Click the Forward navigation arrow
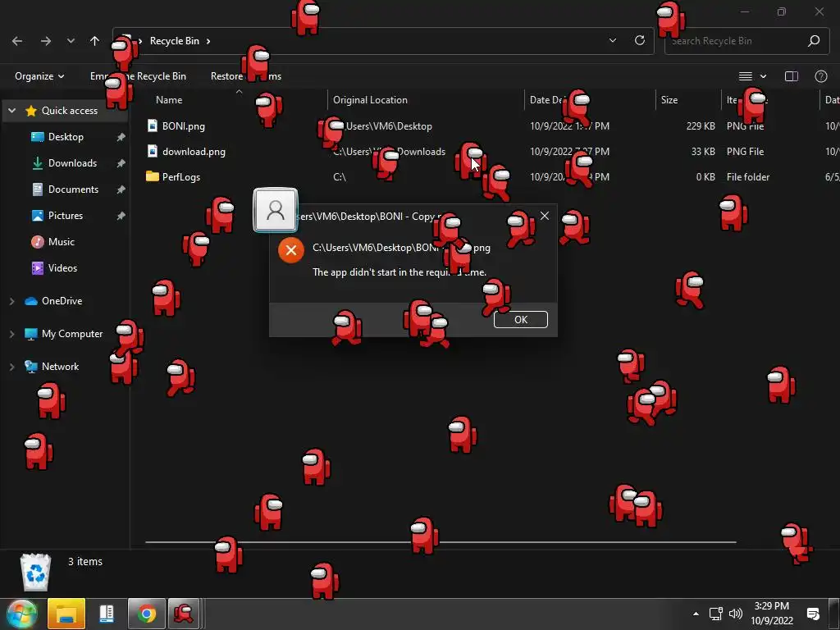 click(46, 41)
